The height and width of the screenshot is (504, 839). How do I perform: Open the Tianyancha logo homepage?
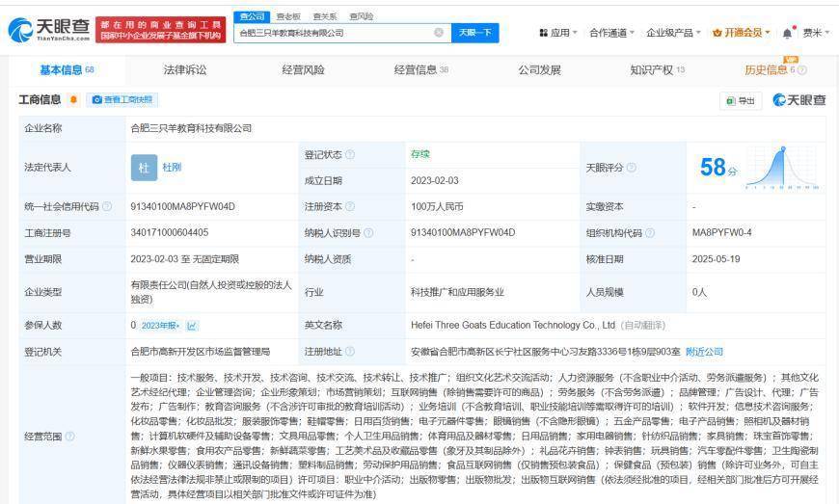pos(49,30)
